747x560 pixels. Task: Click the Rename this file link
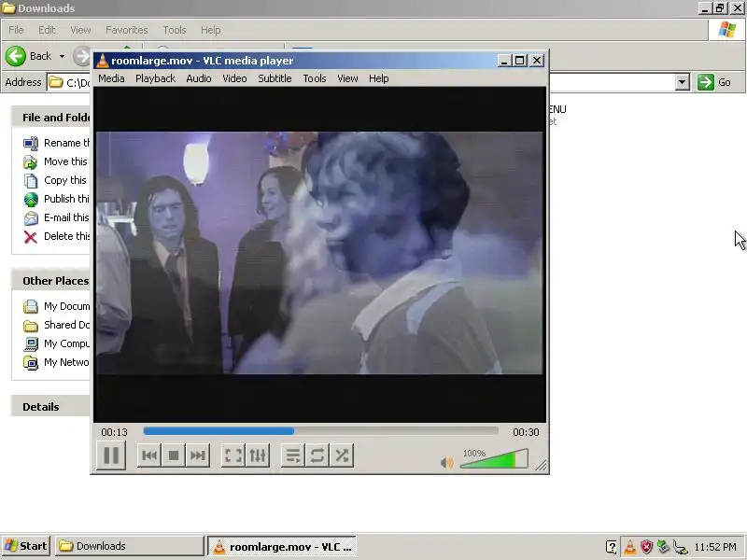pos(66,143)
